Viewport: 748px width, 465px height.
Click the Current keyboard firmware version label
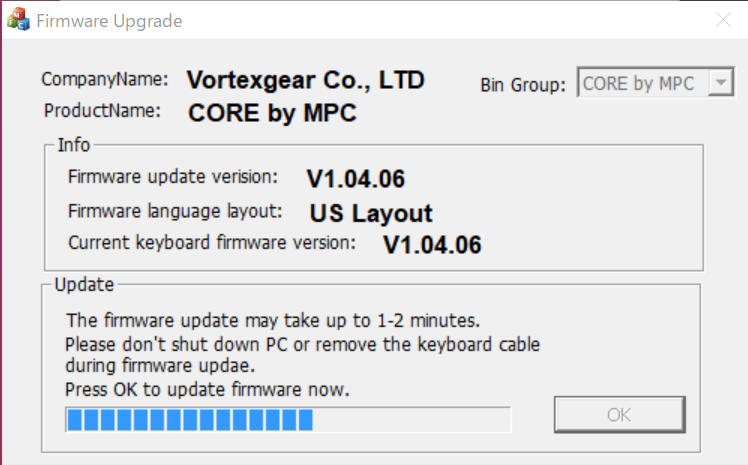coord(212,242)
